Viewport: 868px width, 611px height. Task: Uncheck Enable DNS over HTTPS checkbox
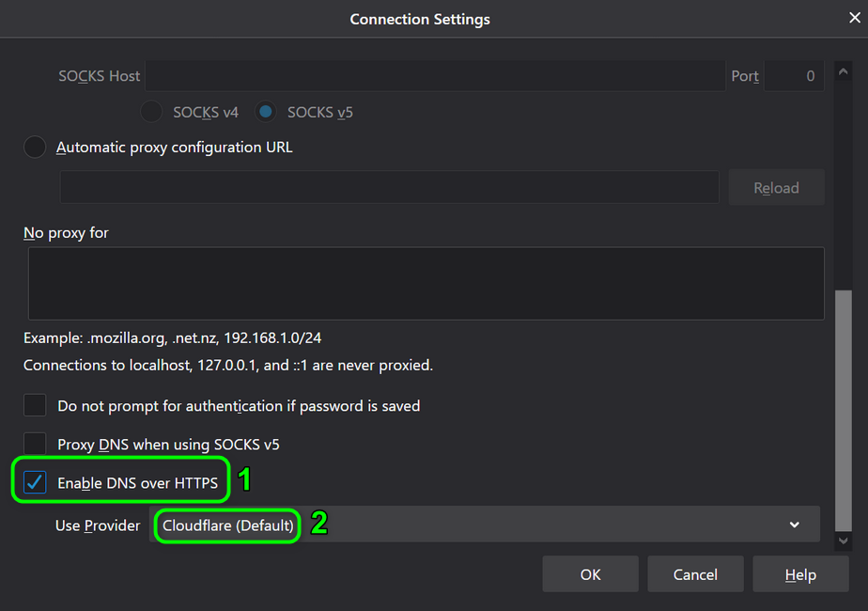pos(35,482)
